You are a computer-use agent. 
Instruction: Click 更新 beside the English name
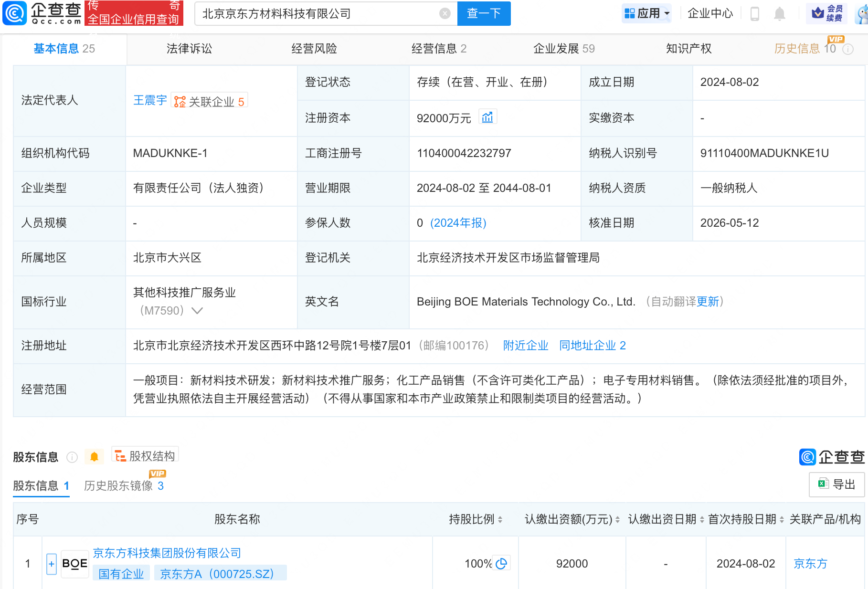708,302
